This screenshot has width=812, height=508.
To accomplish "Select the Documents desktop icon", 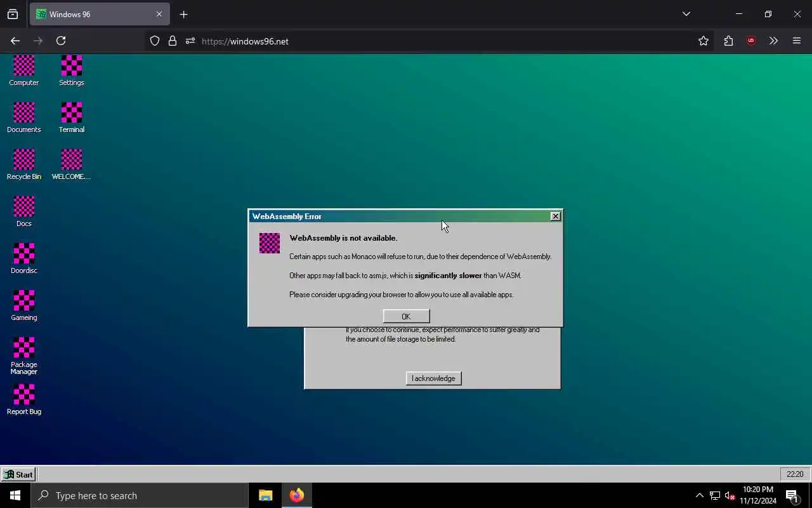I will [x=24, y=117].
